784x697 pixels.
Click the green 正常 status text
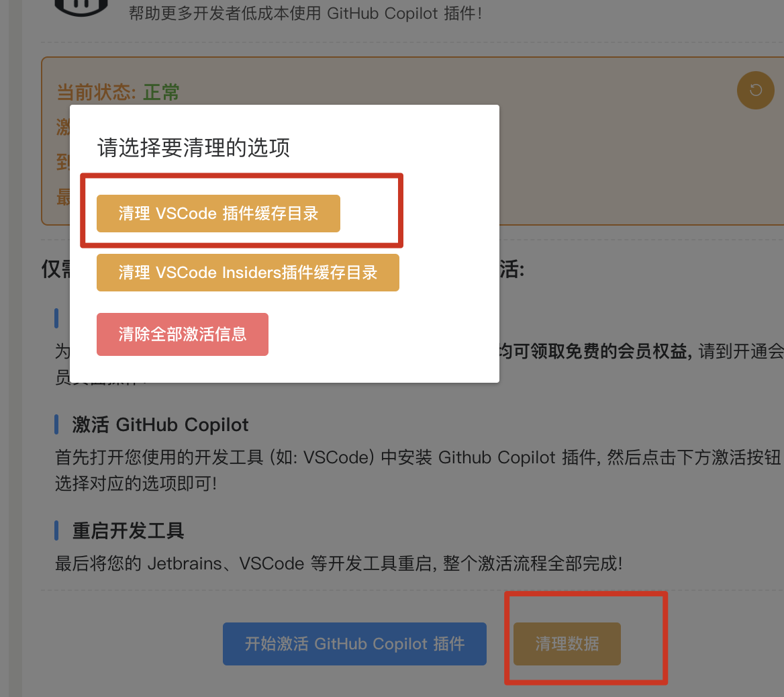click(x=161, y=92)
